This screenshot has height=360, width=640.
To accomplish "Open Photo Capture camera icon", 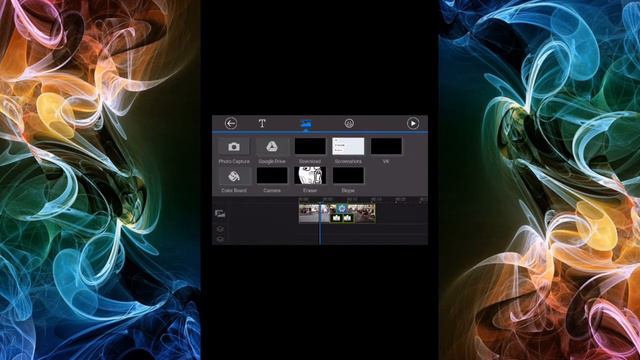I will coord(234,146).
